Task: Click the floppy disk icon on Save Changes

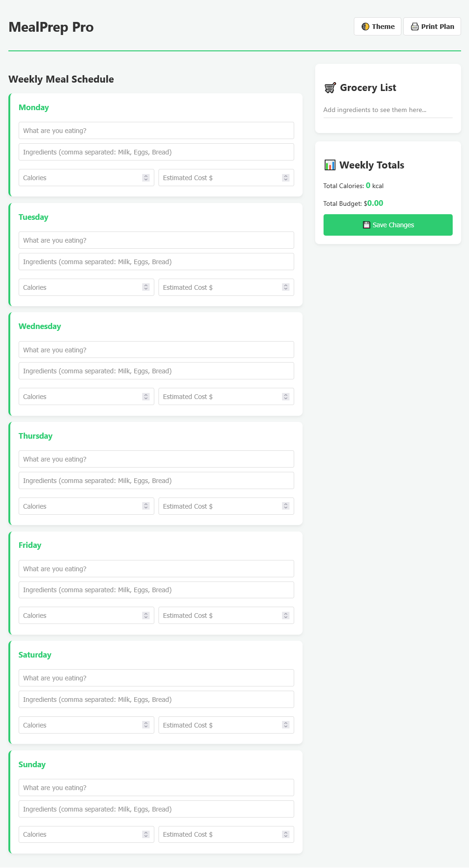Action: (x=366, y=225)
